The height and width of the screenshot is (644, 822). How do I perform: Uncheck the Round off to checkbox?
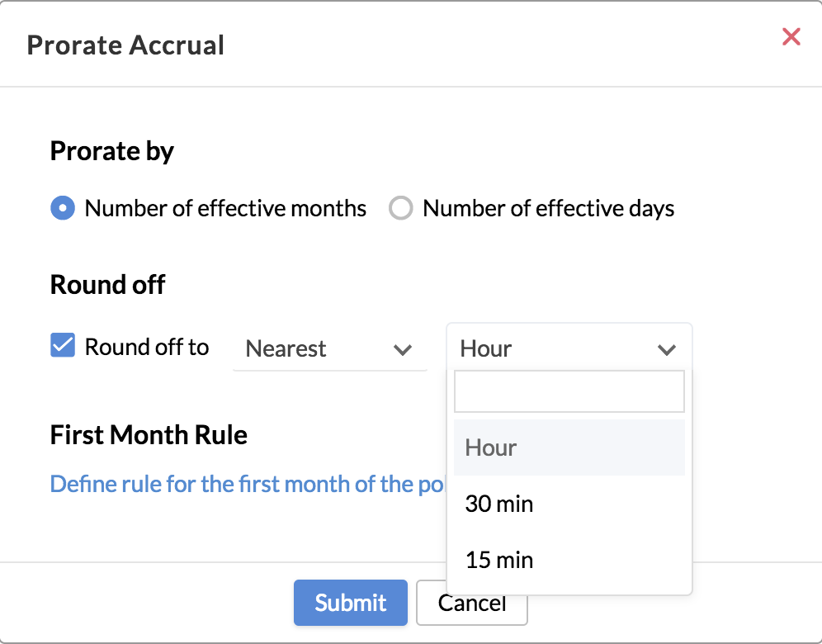[x=63, y=345]
